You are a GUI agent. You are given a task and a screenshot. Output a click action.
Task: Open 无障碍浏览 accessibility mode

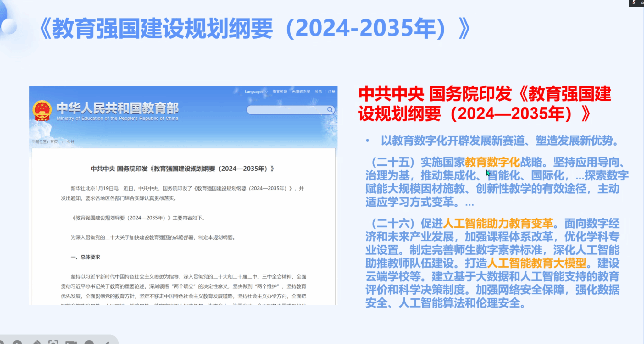(301, 92)
